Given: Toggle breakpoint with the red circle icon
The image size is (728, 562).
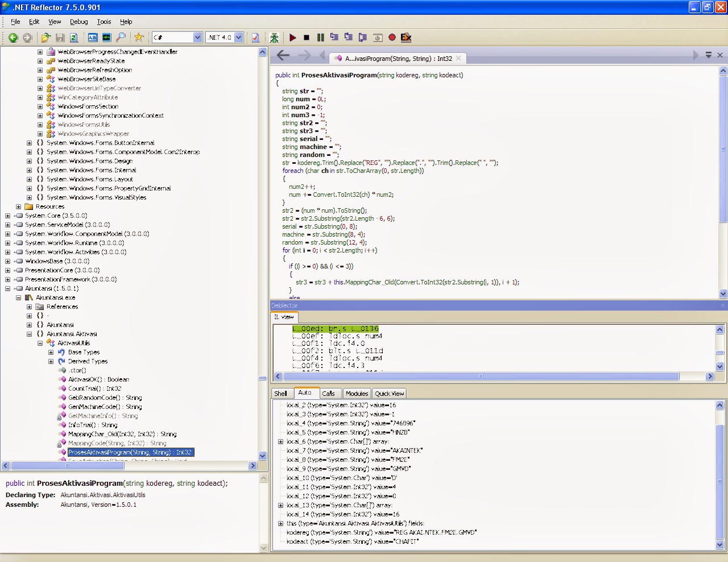Looking at the screenshot, I should pyautogui.click(x=392, y=38).
